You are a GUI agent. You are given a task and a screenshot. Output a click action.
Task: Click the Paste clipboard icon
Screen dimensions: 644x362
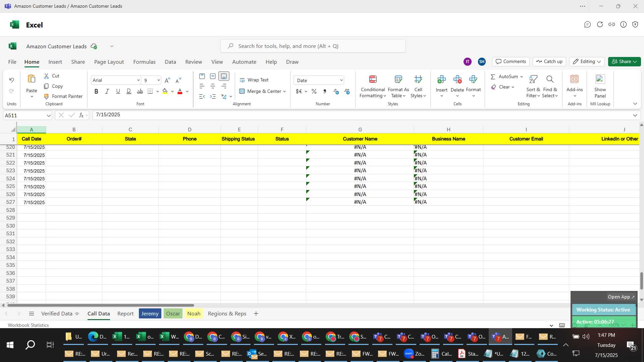tap(32, 79)
